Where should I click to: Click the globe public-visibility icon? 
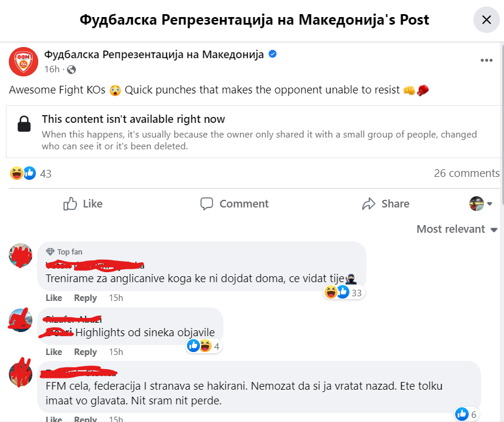click(71, 69)
